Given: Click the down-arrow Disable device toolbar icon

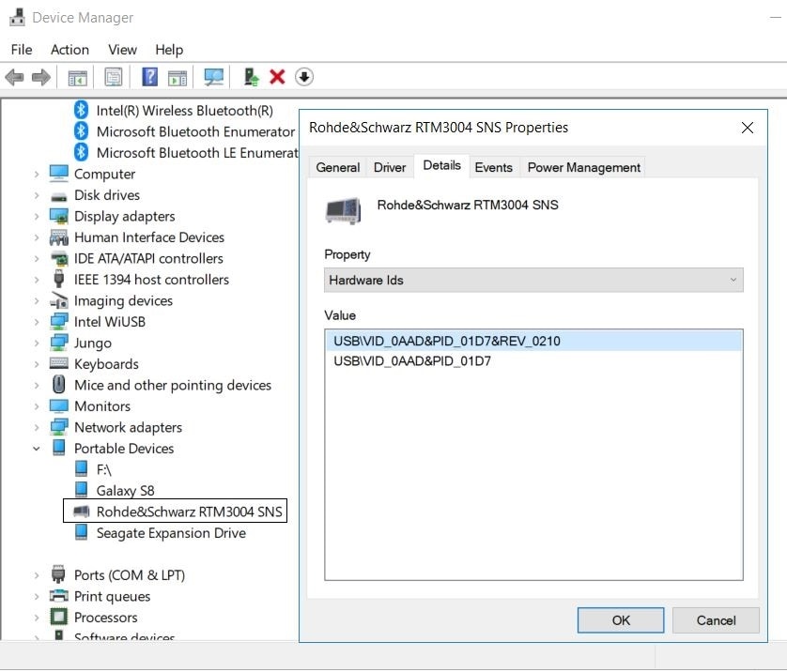Looking at the screenshot, I should pos(303,77).
